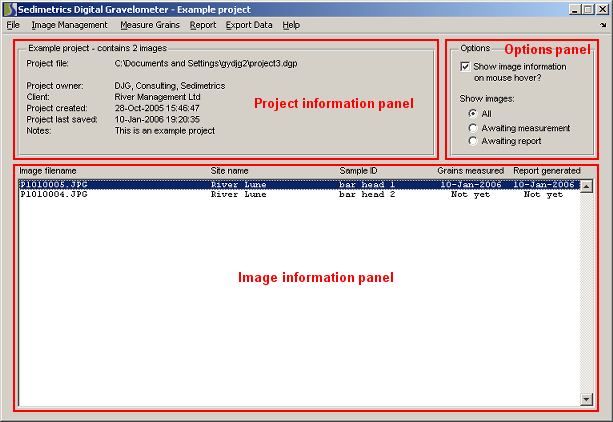Select the All radio button
Image resolution: width=613 pixels, height=422 pixels.
(x=473, y=113)
